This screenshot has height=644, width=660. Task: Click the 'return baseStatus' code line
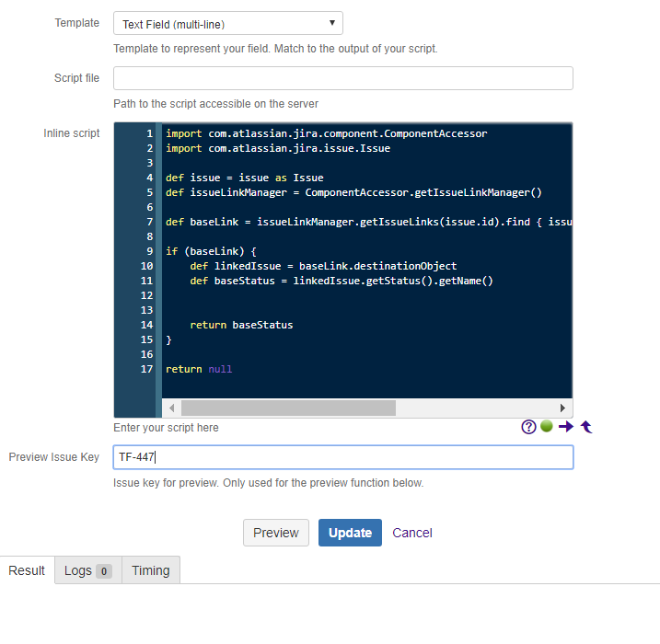tap(241, 325)
